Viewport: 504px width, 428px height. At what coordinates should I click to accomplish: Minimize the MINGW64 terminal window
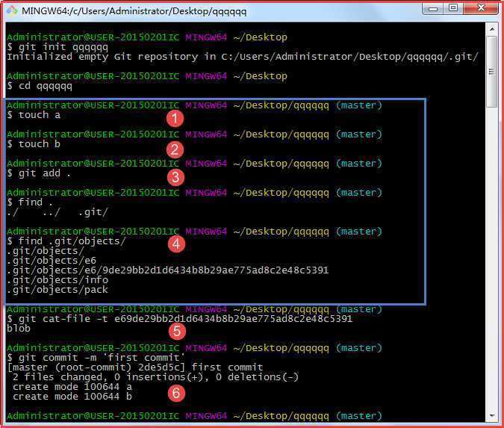pyautogui.click(x=433, y=8)
